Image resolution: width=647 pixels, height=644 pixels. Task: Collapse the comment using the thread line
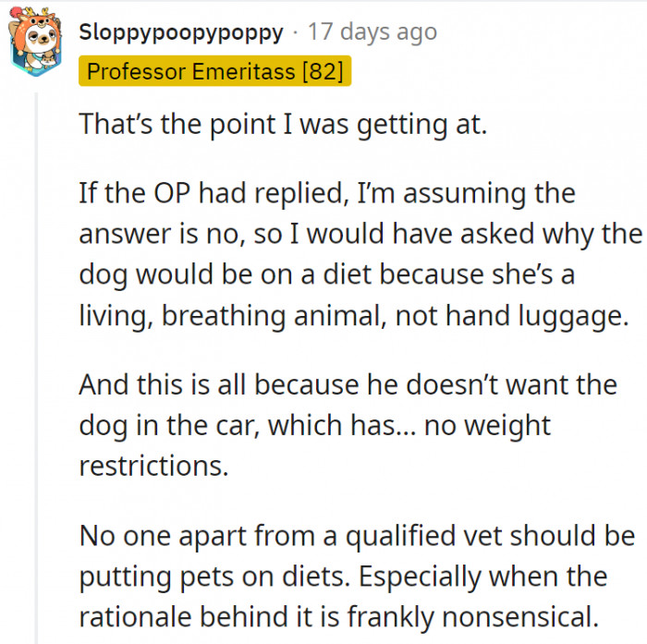tap(36, 370)
